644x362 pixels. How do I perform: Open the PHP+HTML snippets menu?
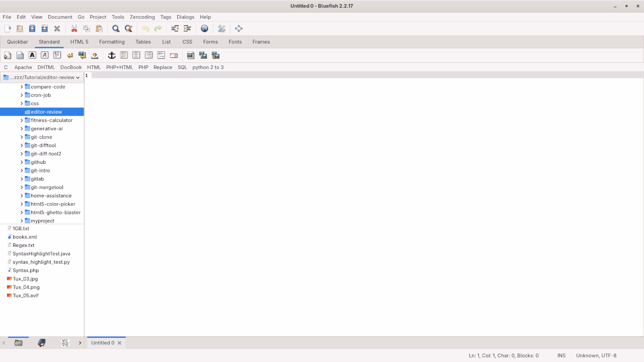120,67
